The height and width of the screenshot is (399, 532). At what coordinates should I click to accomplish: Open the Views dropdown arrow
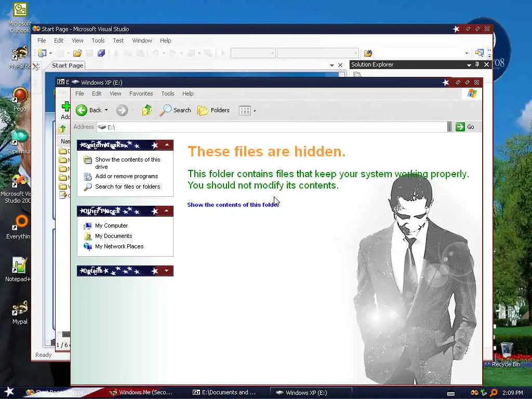[255, 111]
